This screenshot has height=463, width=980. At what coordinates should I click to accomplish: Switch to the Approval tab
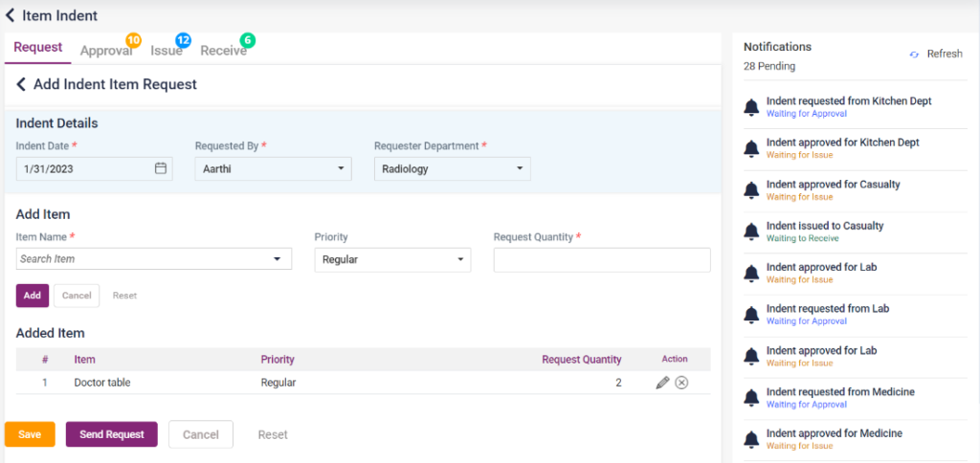(105, 51)
